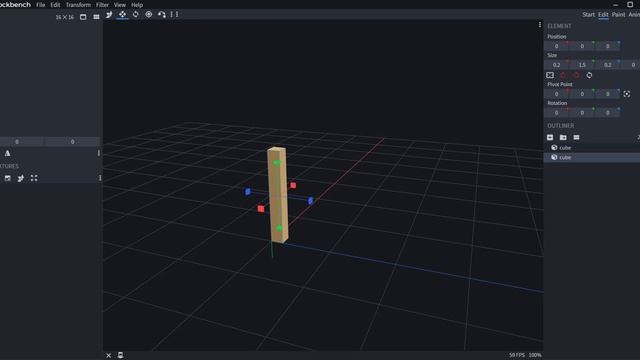Screen dimensions: 640x360
Task: Click the left blue Z-axis gizmo handle
Action: click(x=248, y=191)
